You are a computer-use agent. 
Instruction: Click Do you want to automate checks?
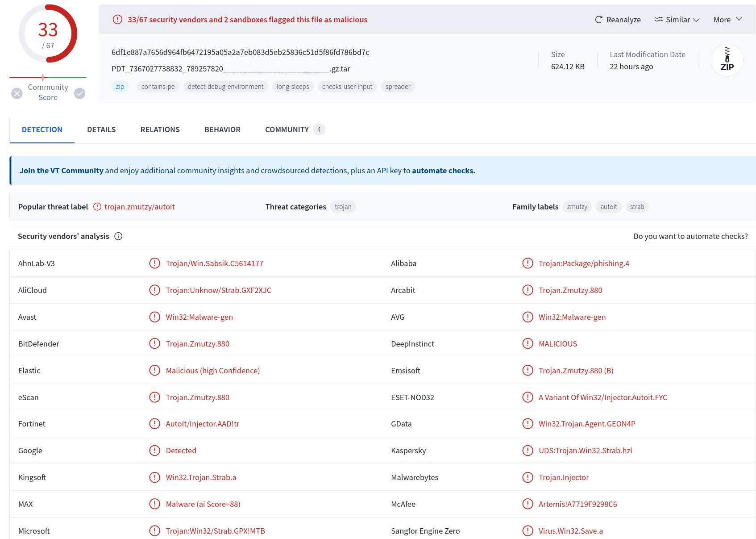(690, 236)
